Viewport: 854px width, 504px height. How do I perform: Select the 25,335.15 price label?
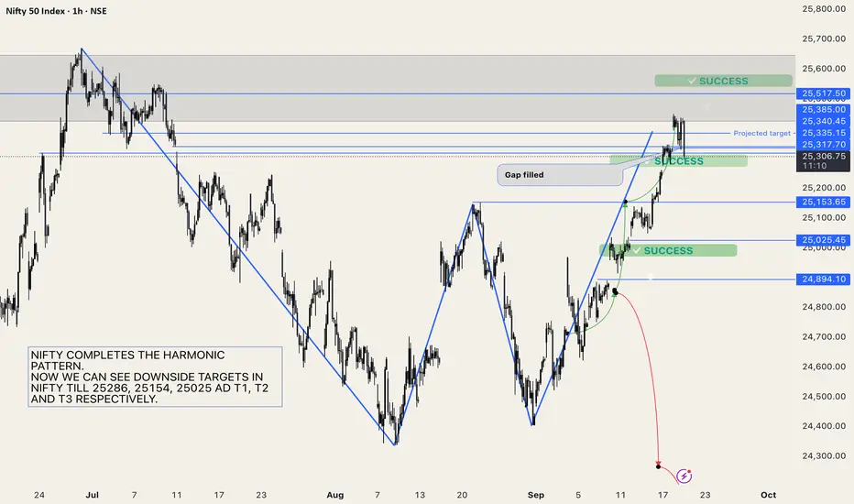click(824, 133)
